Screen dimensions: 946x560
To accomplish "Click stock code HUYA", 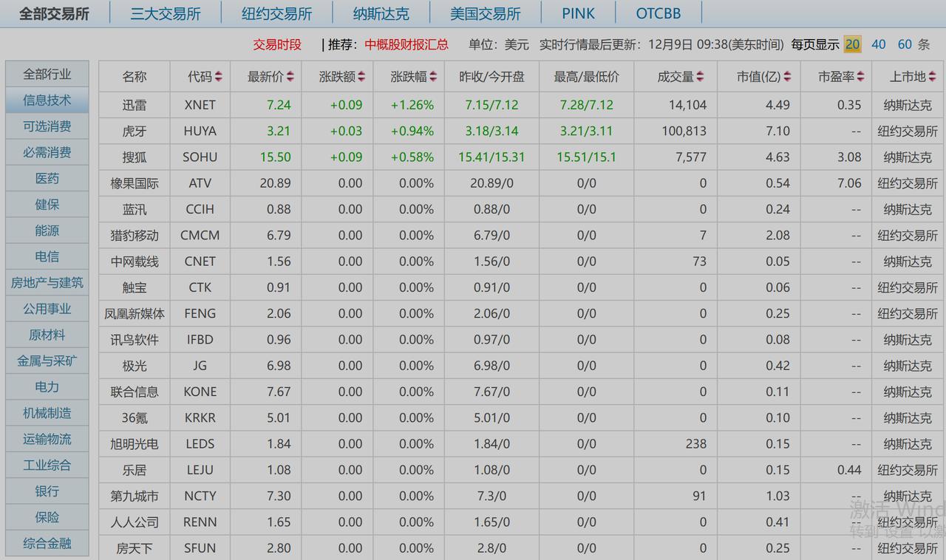I will [200, 131].
